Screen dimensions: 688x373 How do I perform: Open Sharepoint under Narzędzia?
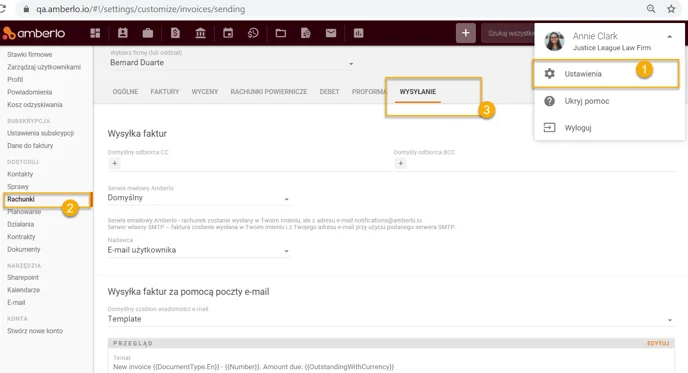pos(23,277)
